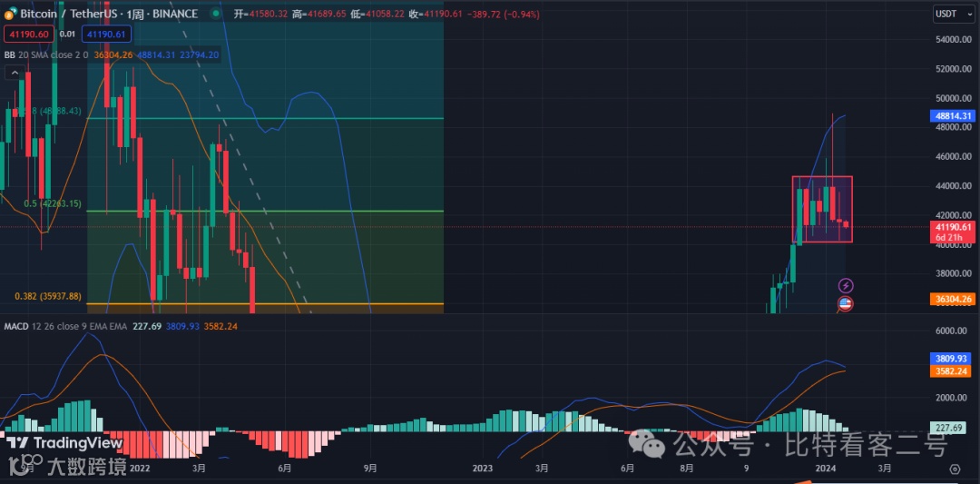Open the purple lightning event icon
This screenshot has height=484, width=980.
[846, 286]
